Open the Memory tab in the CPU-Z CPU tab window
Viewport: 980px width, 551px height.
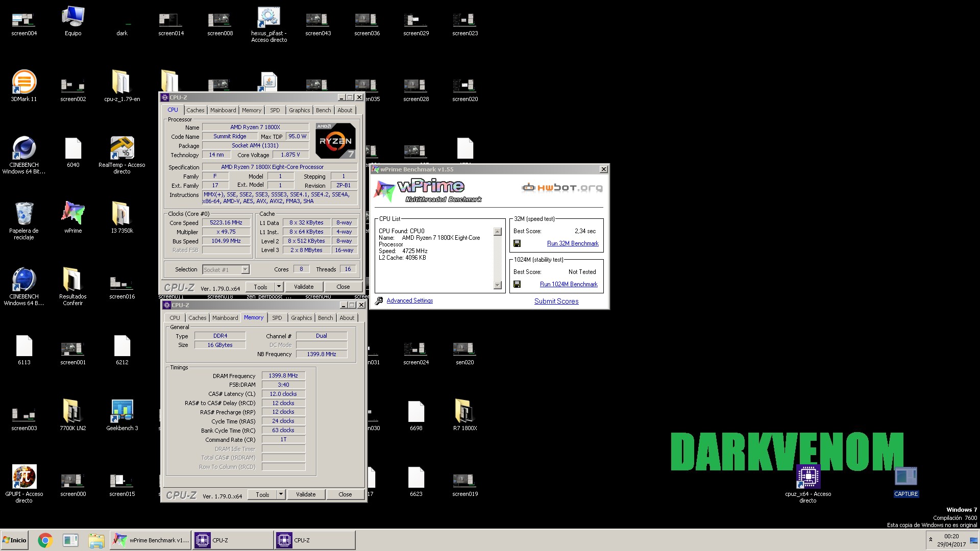coord(252,110)
